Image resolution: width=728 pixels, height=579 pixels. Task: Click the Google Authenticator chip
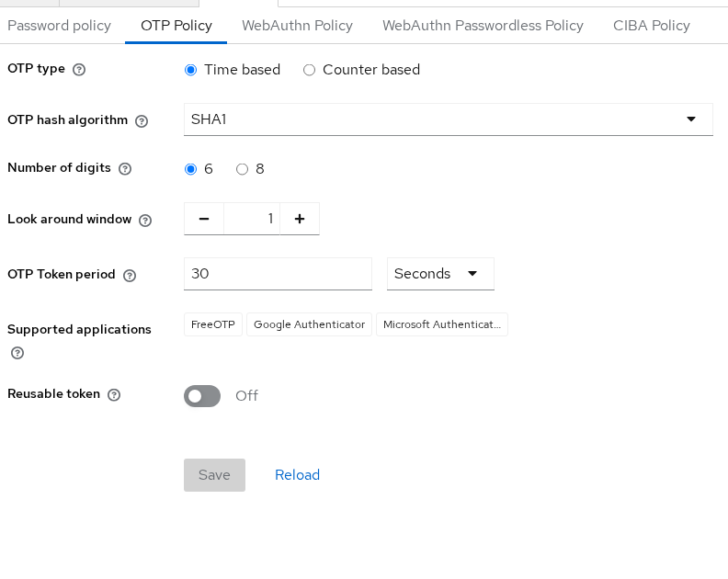click(309, 324)
